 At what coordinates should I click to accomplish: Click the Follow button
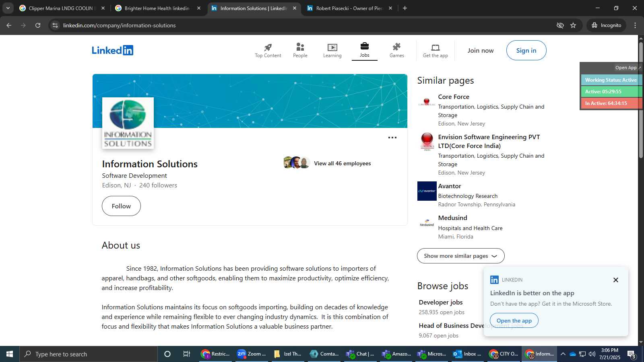[121, 206]
